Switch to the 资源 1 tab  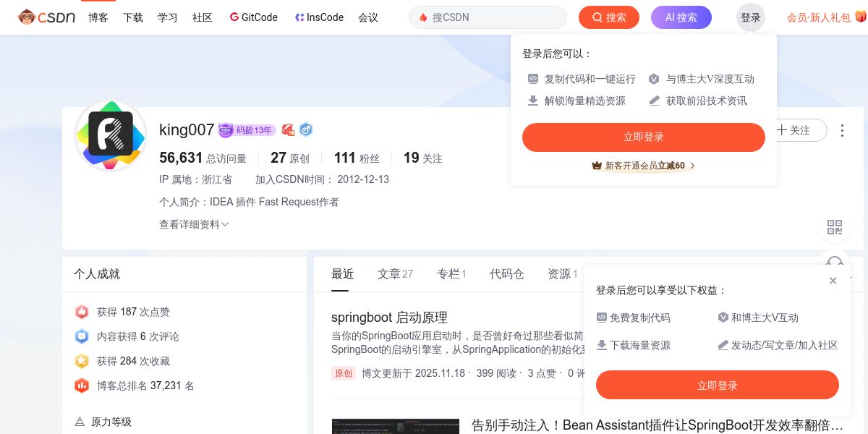click(562, 274)
